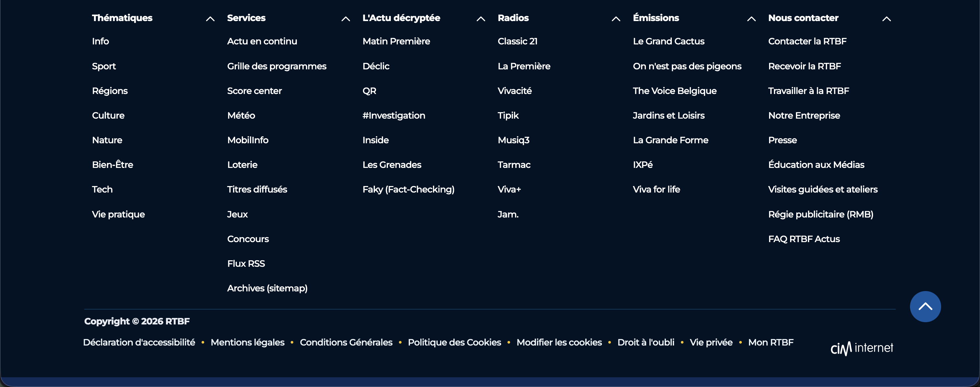Open La Première radio link
The width and height of the screenshot is (980, 387).
point(524,66)
